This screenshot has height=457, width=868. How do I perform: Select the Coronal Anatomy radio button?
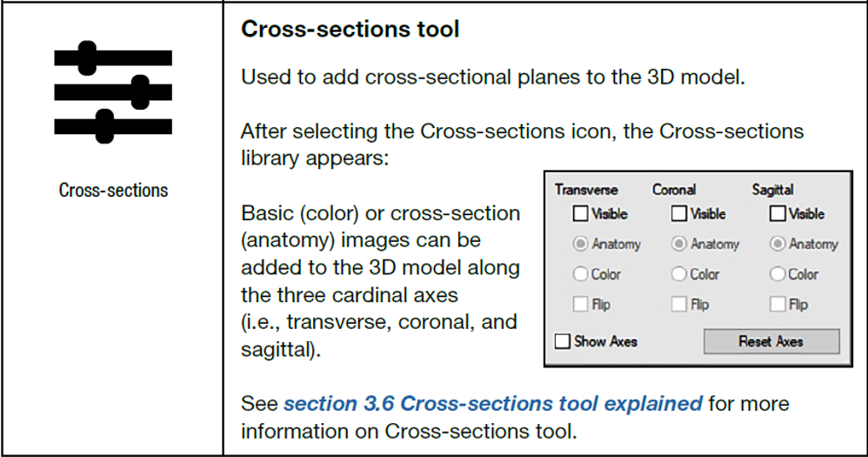679,244
